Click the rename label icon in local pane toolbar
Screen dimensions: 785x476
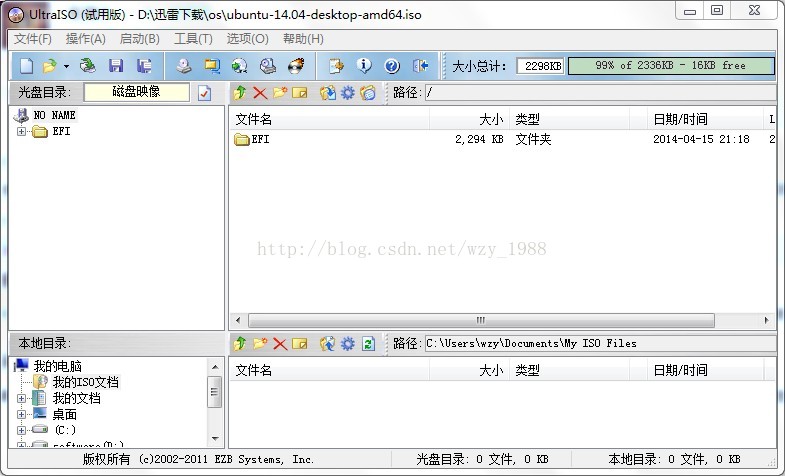pyautogui.click(x=299, y=343)
